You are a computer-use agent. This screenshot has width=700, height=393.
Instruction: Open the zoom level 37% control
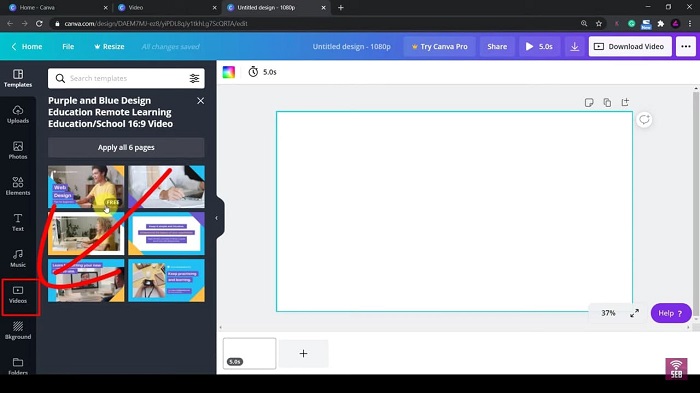pyautogui.click(x=608, y=313)
